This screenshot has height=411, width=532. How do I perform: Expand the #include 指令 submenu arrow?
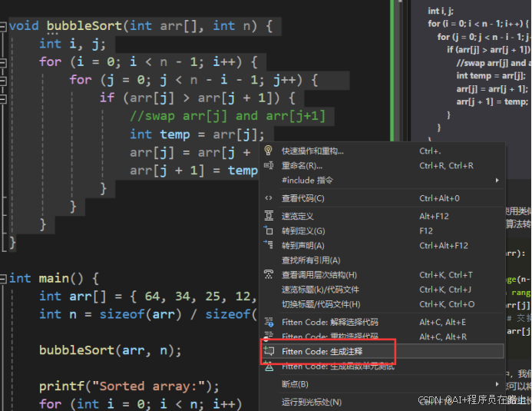[497, 181]
